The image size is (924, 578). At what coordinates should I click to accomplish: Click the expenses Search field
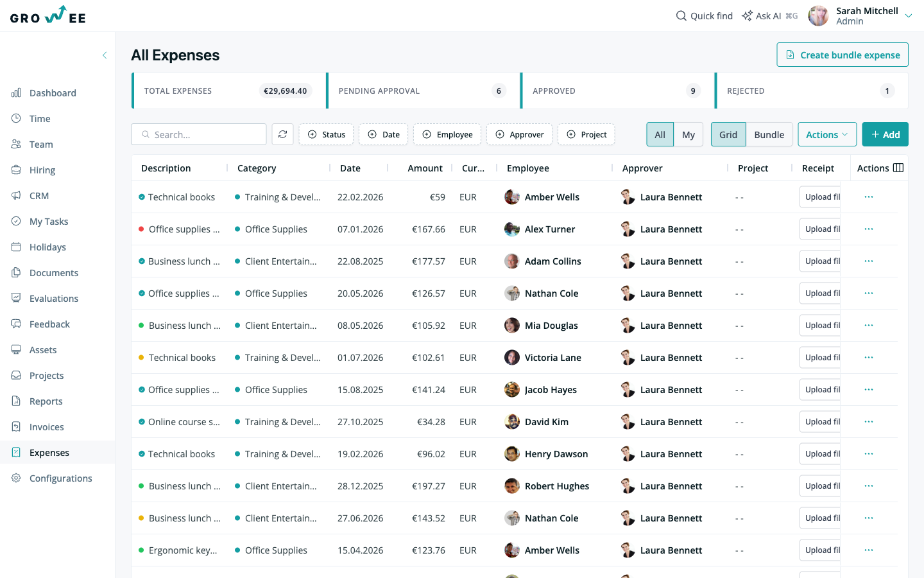click(199, 134)
